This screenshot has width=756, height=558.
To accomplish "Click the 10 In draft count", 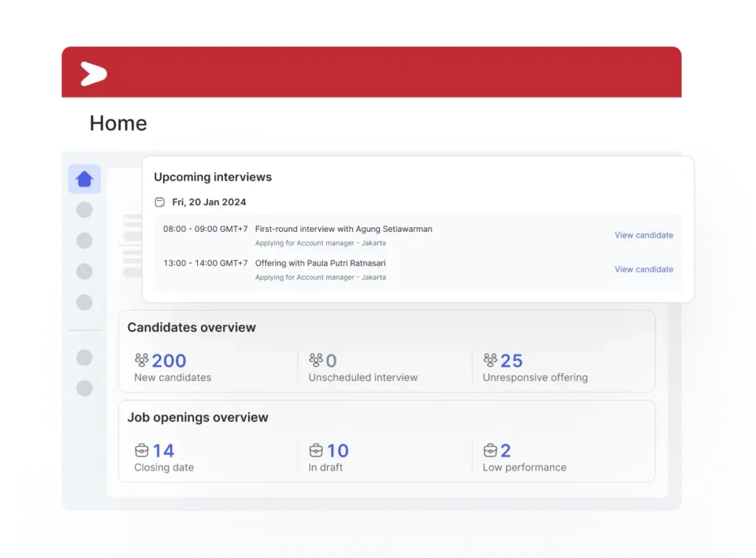I will pos(338,450).
